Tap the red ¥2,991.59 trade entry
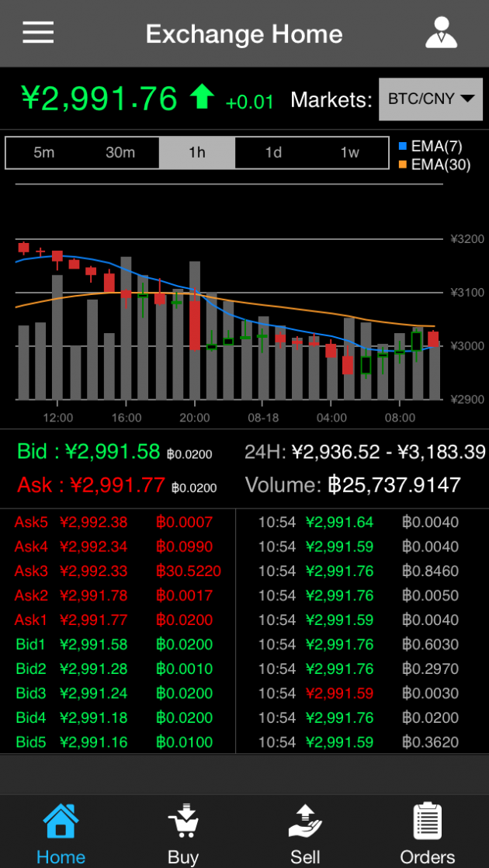Image resolution: width=489 pixels, height=868 pixels. 339,693
